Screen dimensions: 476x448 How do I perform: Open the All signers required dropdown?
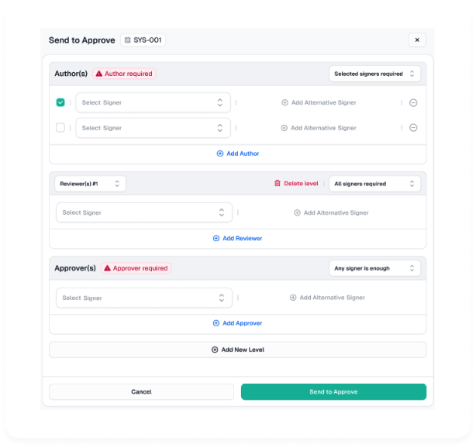coord(374,184)
